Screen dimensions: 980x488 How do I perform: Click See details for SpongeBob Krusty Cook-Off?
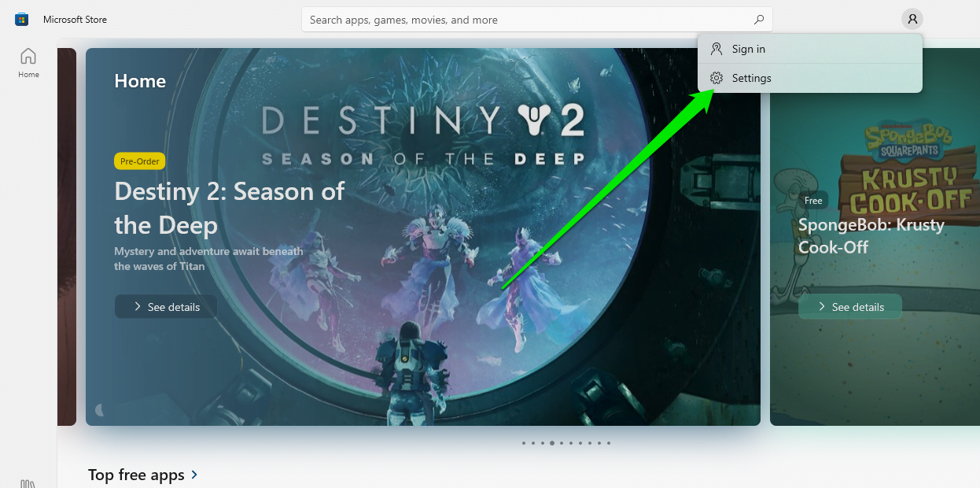[850, 307]
